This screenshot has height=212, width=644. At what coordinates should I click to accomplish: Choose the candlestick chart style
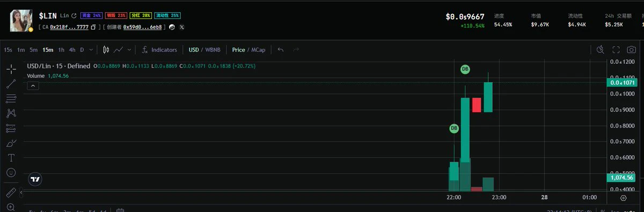106,50
